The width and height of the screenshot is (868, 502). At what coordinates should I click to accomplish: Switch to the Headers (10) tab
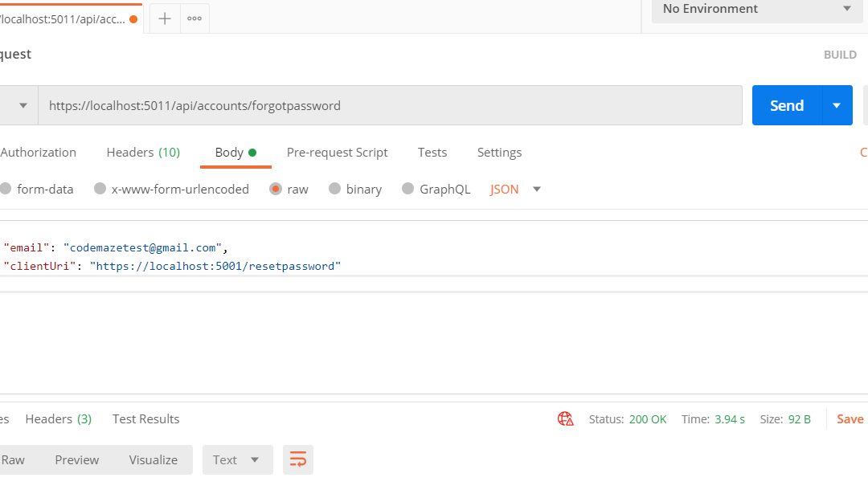(x=143, y=153)
